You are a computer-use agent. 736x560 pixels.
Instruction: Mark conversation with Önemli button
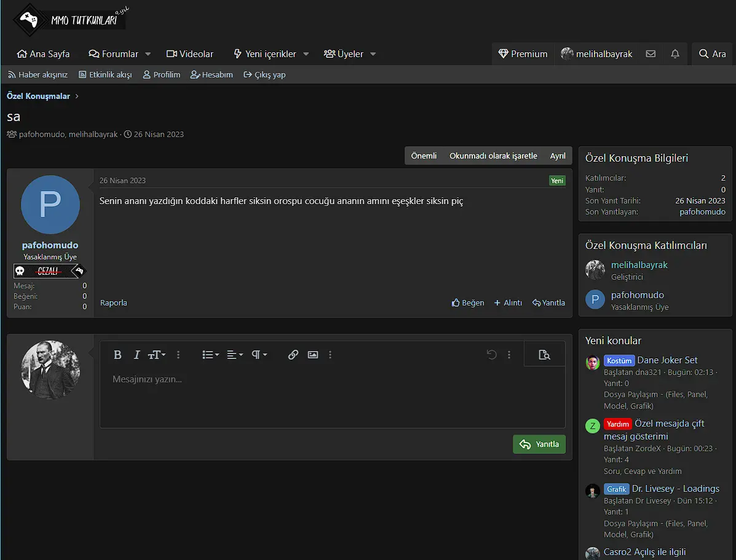coord(424,156)
